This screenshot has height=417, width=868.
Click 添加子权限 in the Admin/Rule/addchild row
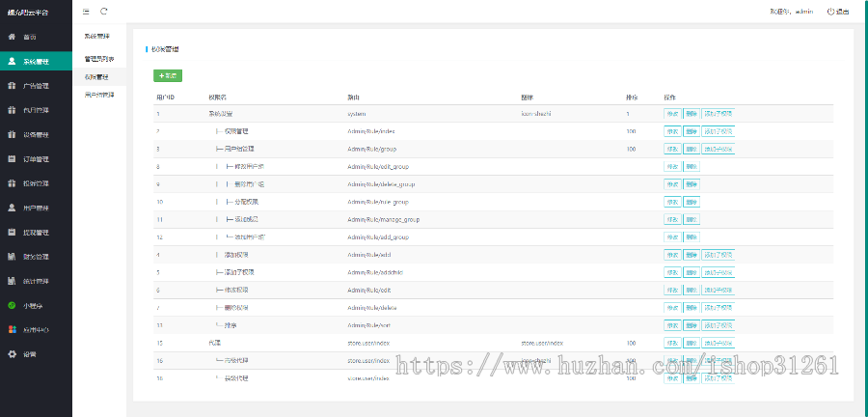point(718,272)
